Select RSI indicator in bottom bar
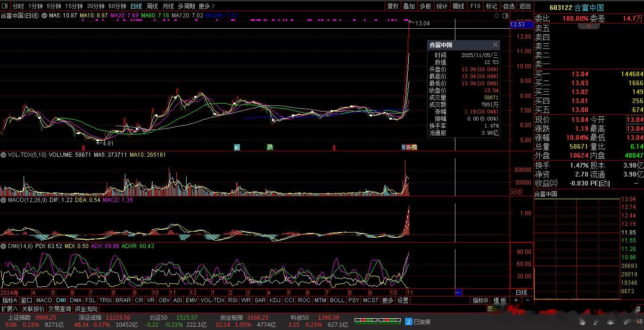 [x=232, y=300]
